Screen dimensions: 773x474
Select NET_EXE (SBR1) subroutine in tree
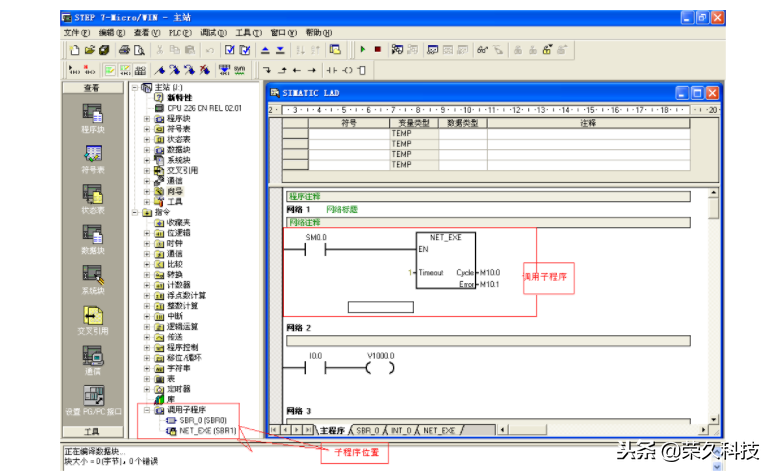point(208,431)
